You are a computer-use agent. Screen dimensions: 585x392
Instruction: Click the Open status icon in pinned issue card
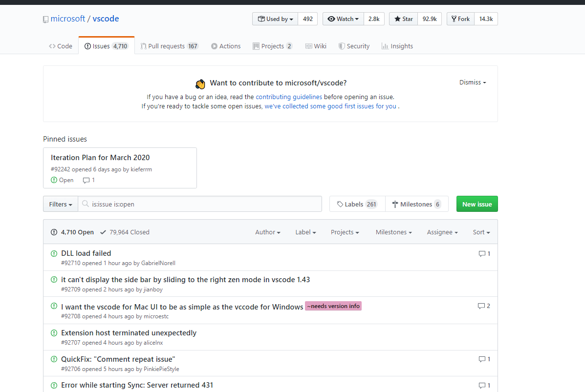point(54,180)
